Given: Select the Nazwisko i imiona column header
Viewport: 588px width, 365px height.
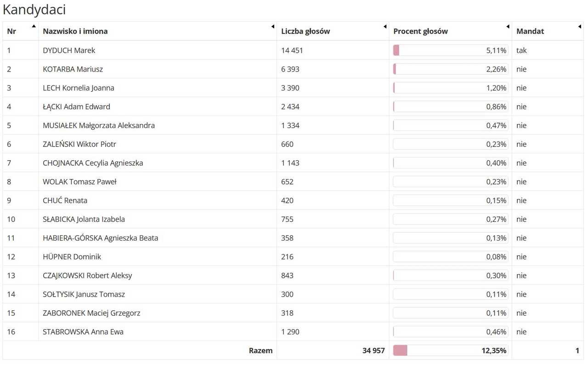Looking at the screenshot, I should [158, 31].
